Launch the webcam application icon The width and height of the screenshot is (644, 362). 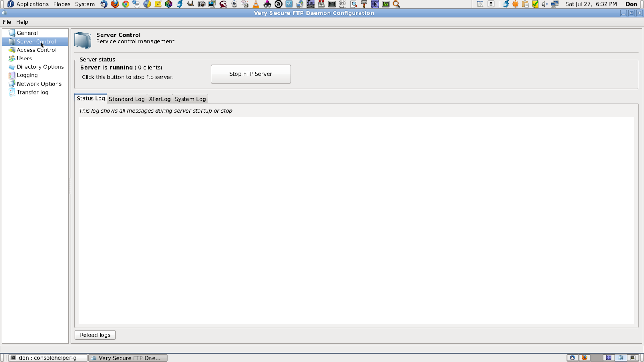click(234, 4)
